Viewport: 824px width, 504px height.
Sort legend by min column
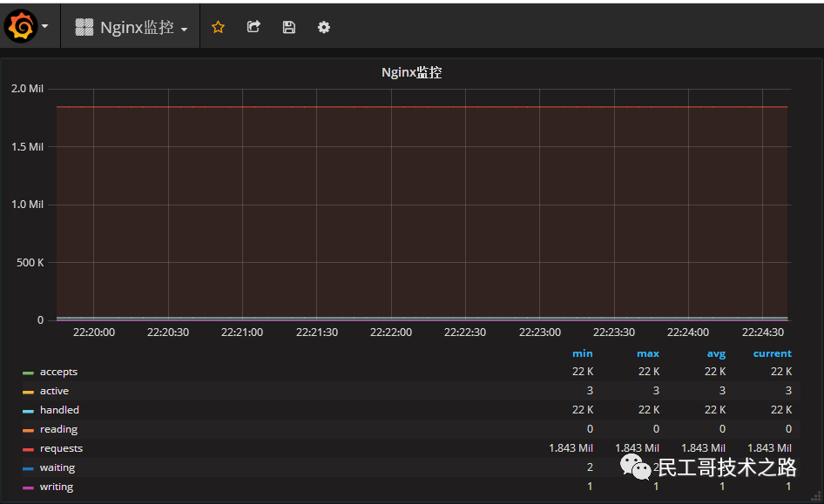pos(582,353)
